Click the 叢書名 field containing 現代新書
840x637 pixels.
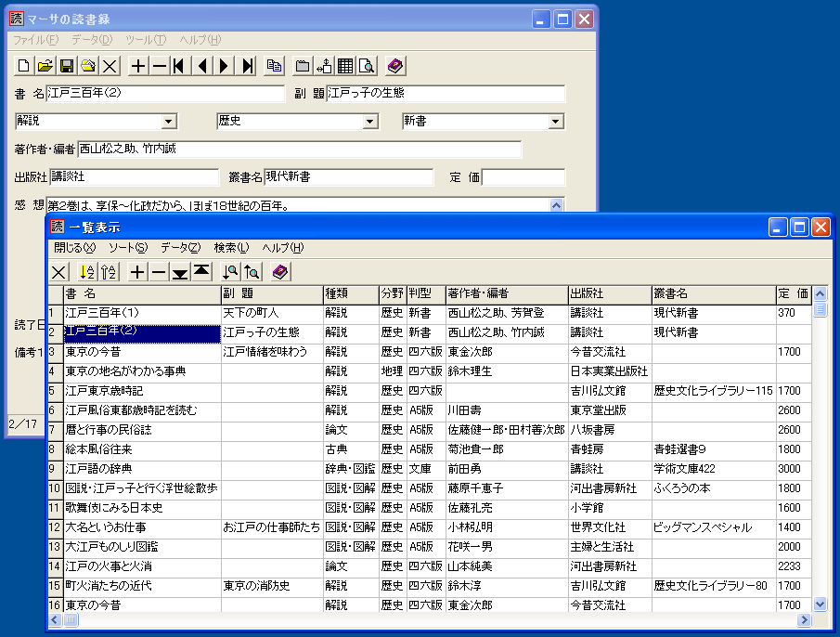[x=349, y=176]
